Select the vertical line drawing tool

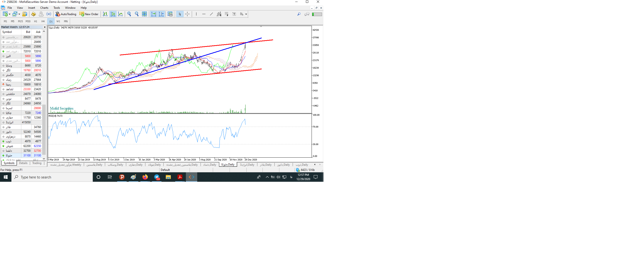click(x=196, y=14)
